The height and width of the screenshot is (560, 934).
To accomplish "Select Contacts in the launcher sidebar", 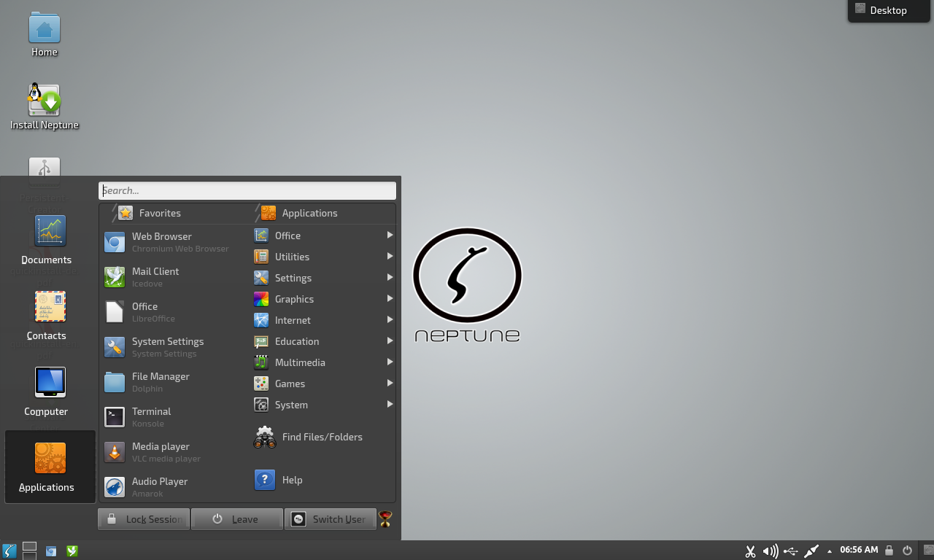I will [50, 316].
